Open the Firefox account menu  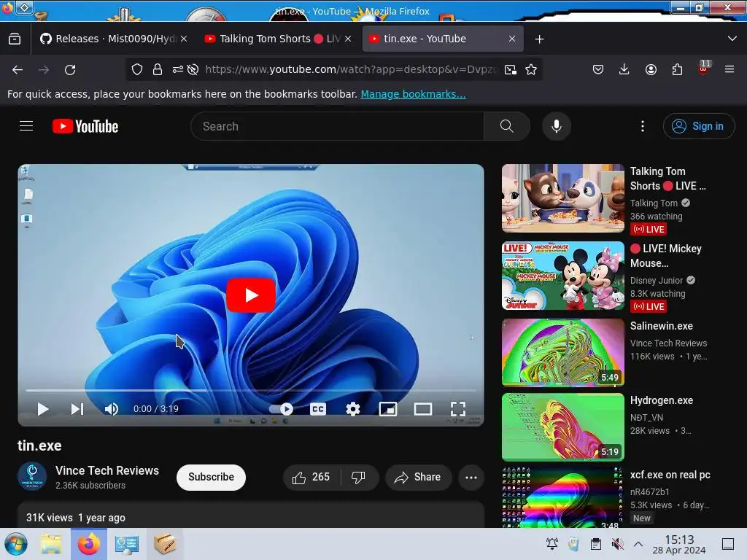(x=651, y=69)
